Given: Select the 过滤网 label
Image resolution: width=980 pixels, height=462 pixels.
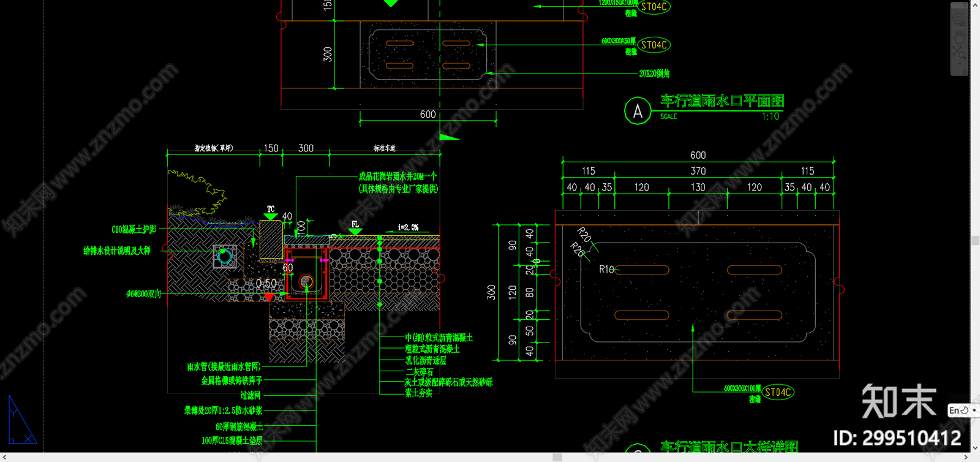Looking at the screenshot, I should pyautogui.click(x=251, y=396).
